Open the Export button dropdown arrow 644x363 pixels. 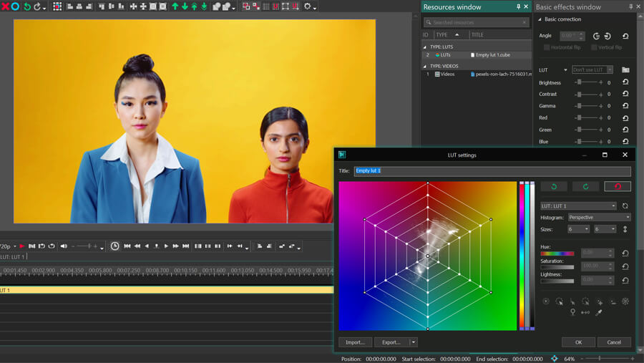click(x=414, y=342)
